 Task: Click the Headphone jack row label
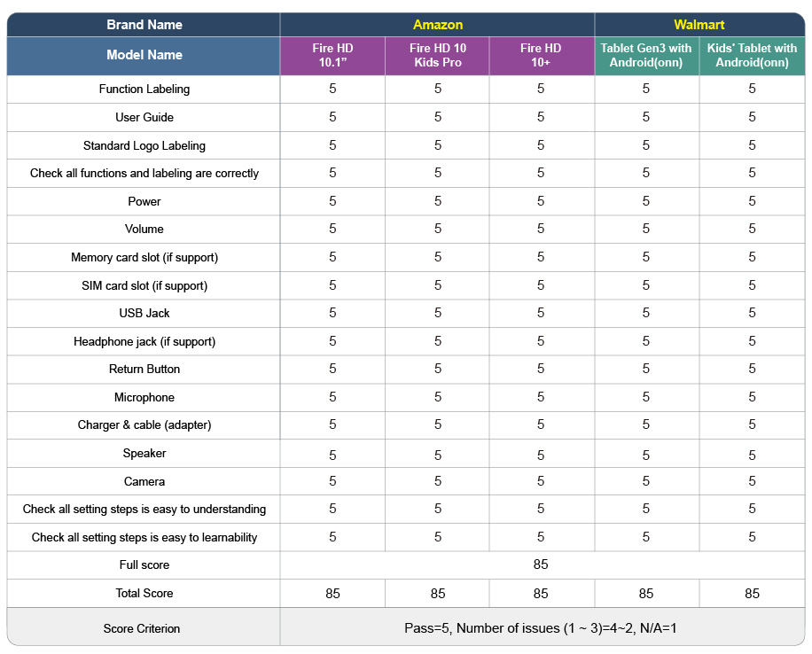(x=144, y=342)
